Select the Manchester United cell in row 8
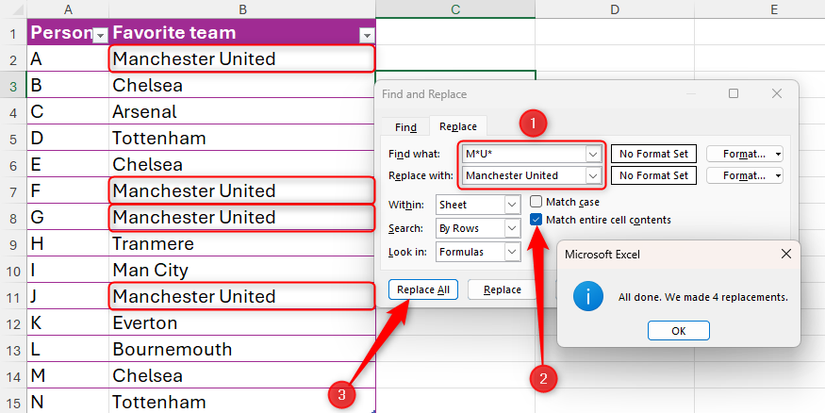The image size is (825, 413). click(x=242, y=217)
